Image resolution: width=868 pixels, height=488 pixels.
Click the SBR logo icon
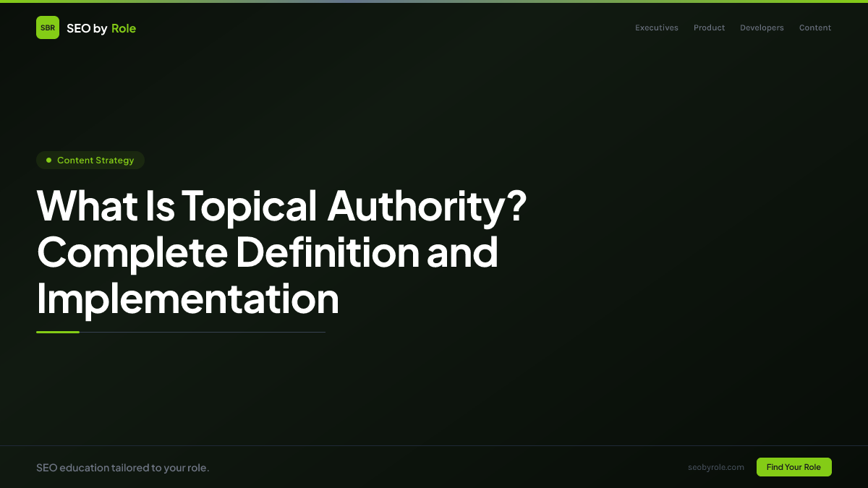tap(48, 27)
